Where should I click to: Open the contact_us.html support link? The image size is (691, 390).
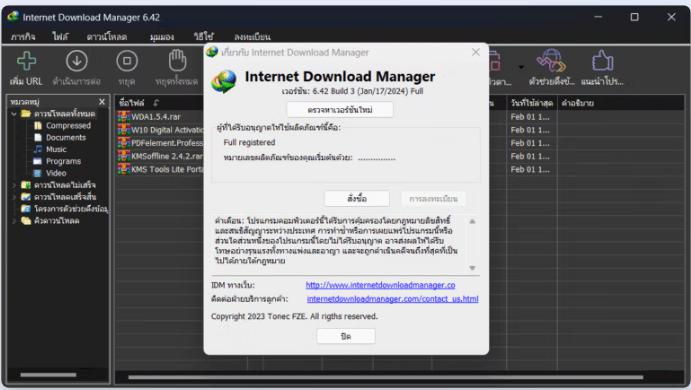coord(393,299)
